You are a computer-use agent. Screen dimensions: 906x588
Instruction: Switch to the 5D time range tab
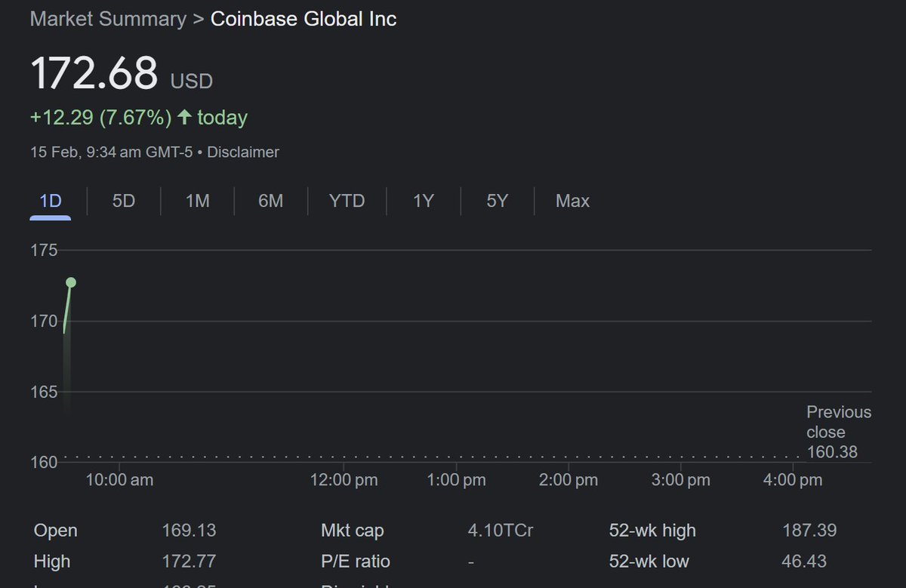124,201
